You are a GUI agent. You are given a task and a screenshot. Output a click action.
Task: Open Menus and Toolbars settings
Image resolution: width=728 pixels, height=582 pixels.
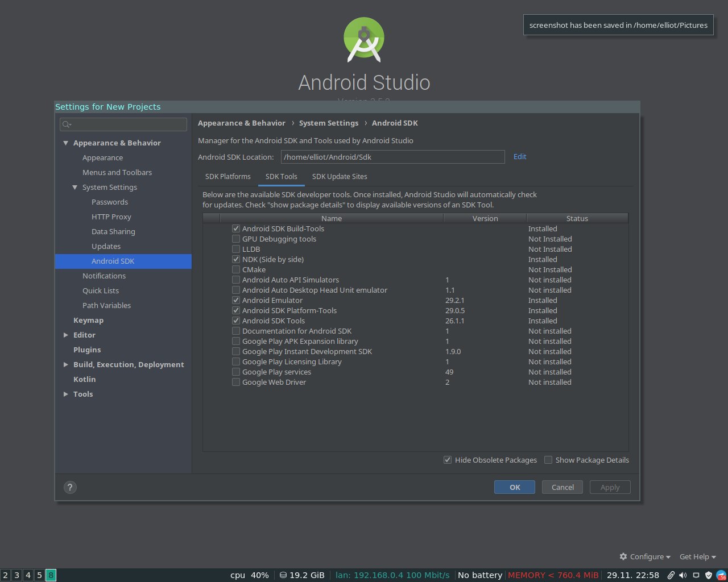click(117, 172)
